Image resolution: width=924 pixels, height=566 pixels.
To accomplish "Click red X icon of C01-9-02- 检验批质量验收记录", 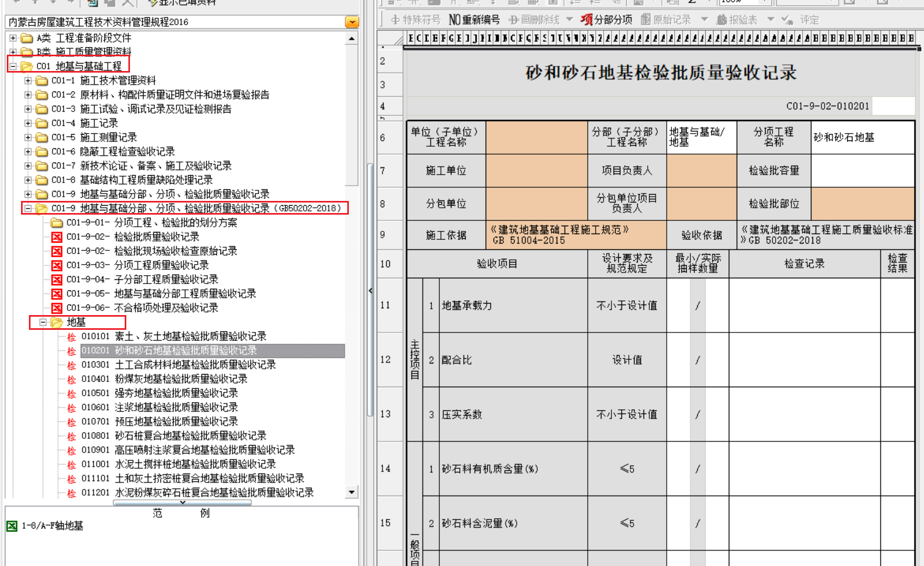I will (x=57, y=237).
